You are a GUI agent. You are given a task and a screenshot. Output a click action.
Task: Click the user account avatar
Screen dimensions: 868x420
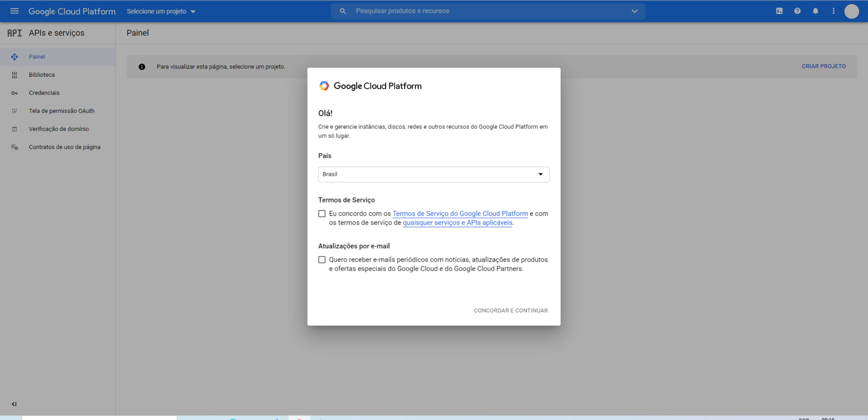pos(851,11)
